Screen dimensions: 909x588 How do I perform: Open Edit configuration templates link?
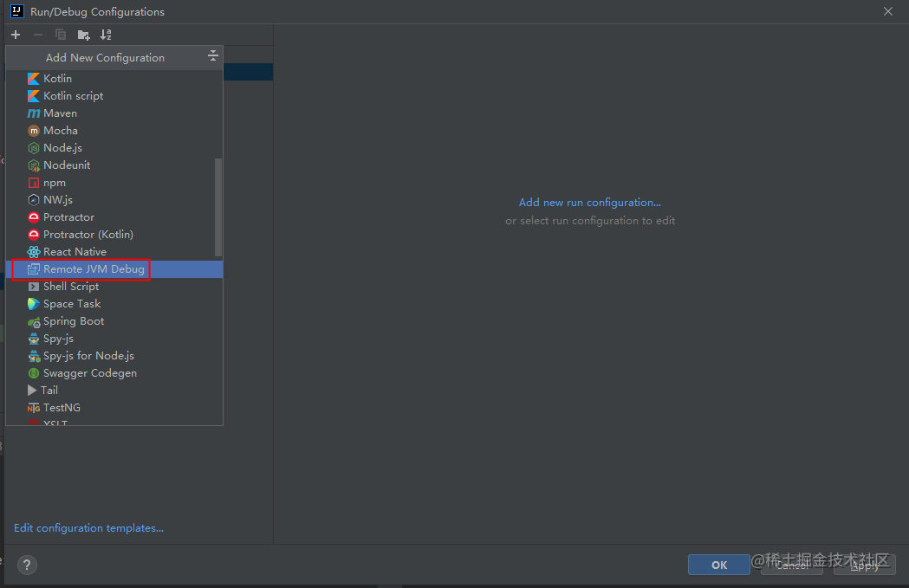pos(88,528)
